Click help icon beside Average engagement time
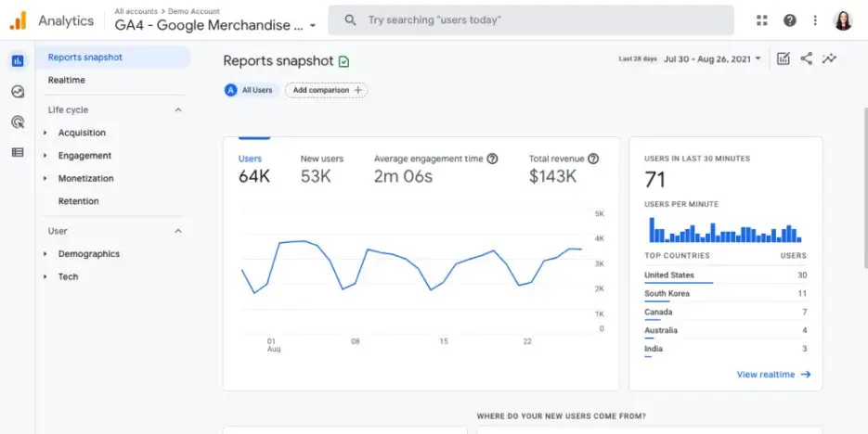Screen dimensions: 868x434 click(x=492, y=159)
